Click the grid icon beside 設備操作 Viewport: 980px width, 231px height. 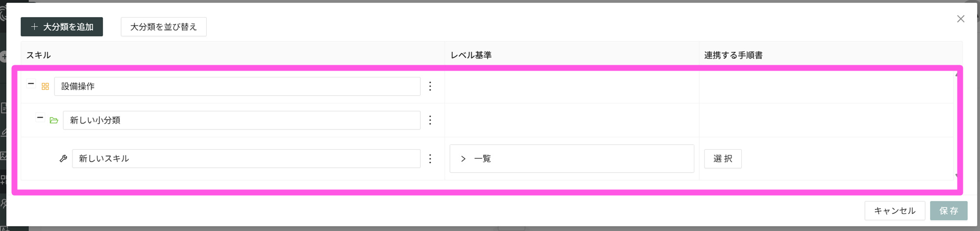45,87
